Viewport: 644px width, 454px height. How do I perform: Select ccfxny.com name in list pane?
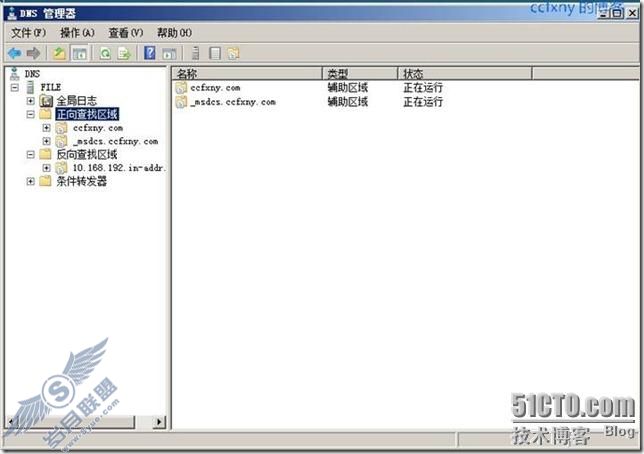pos(215,88)
